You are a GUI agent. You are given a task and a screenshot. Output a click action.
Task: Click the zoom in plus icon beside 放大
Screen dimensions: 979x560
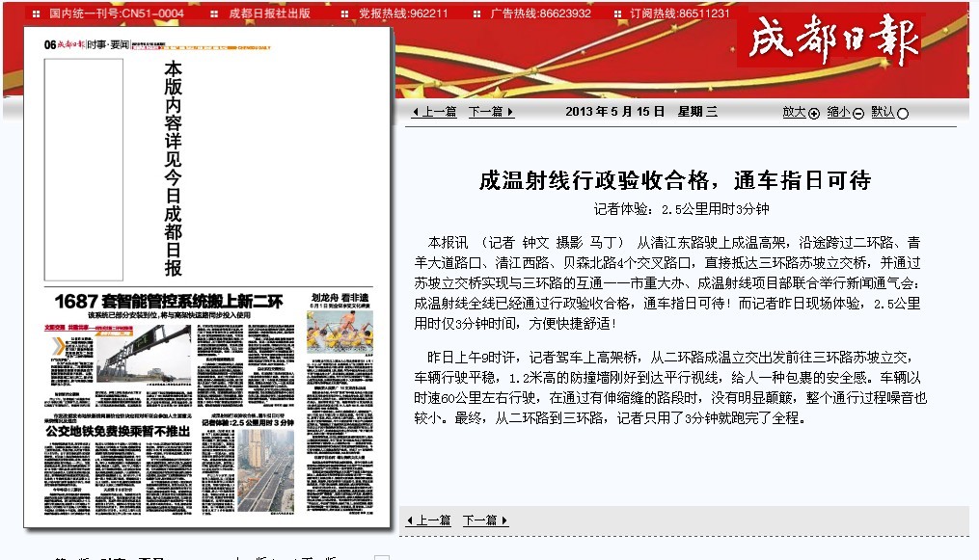click(x=814, y=113)
